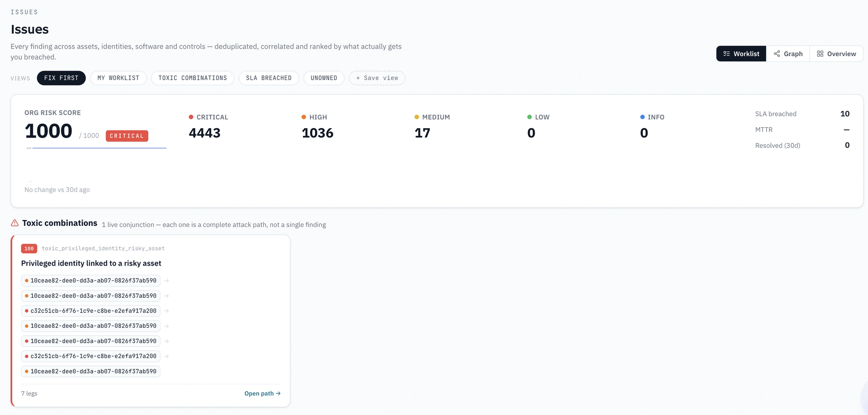Screen dimensions: 868x415
Task: Click the LOW severity count
Action: click(x=531, y=133)
